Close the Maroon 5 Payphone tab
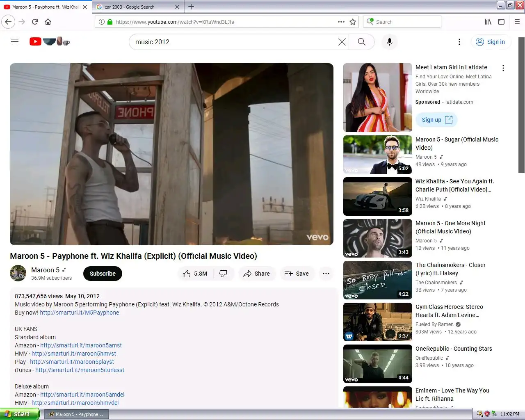525x420 pixels. tap(85, 7)
